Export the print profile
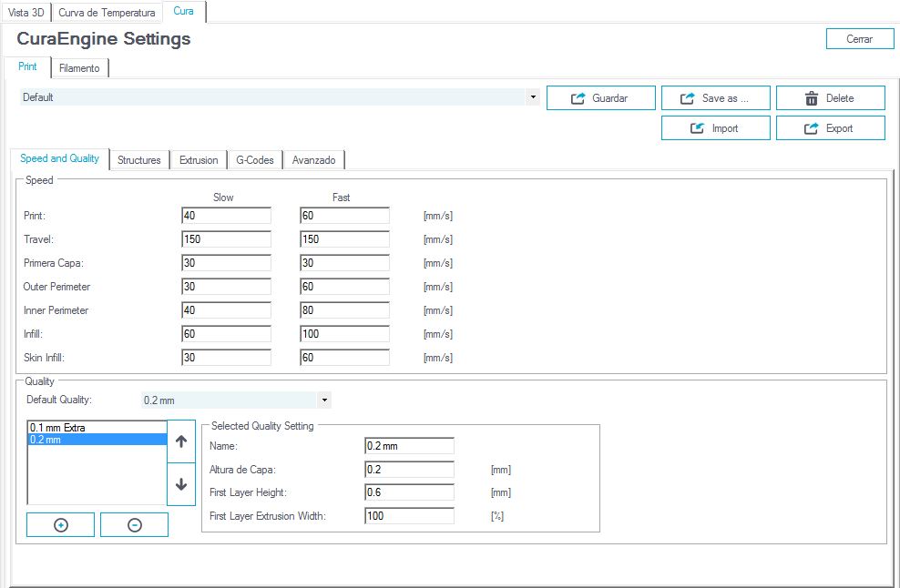 [831, 128]
